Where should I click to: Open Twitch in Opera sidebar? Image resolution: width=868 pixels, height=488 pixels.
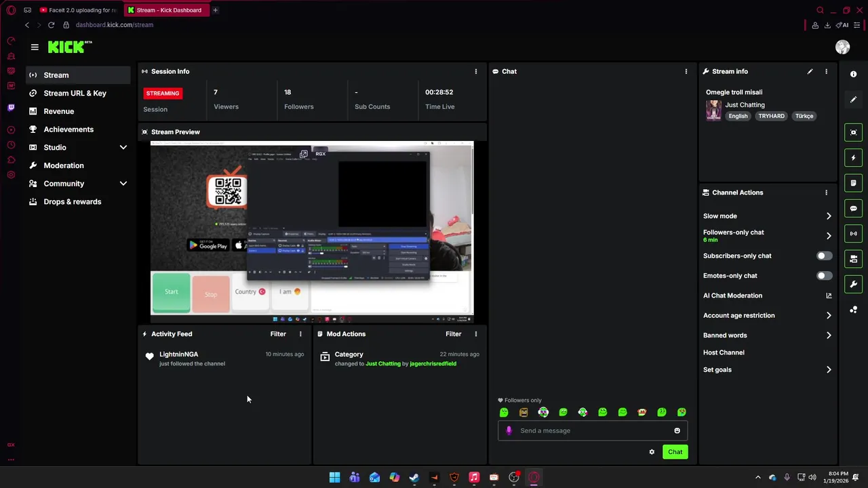[x=11, y=108]
